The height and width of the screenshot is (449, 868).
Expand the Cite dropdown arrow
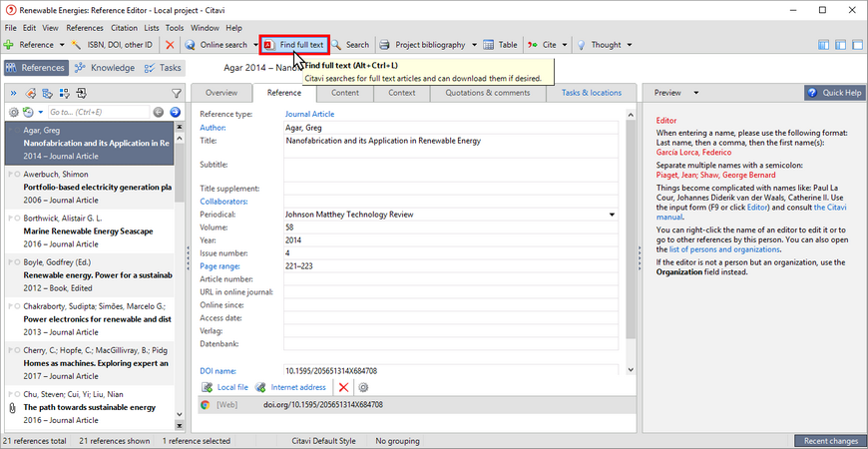(x=564, y=45)
